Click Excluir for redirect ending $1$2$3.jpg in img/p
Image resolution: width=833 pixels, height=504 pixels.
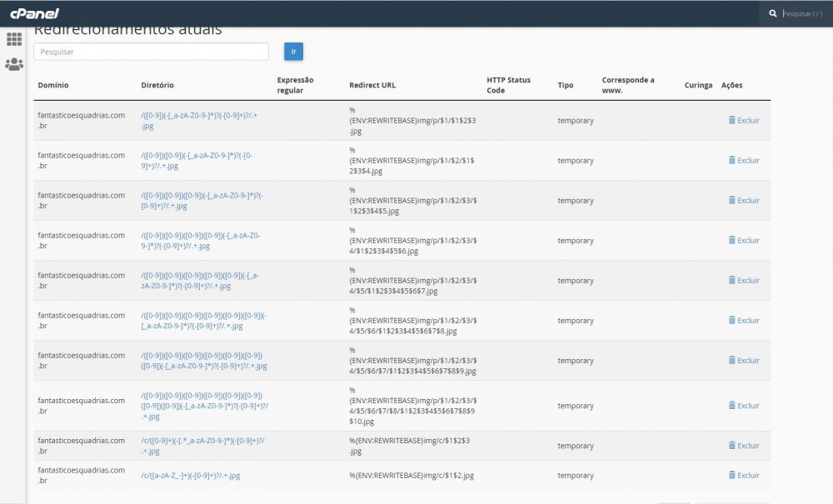coord(744,121)
